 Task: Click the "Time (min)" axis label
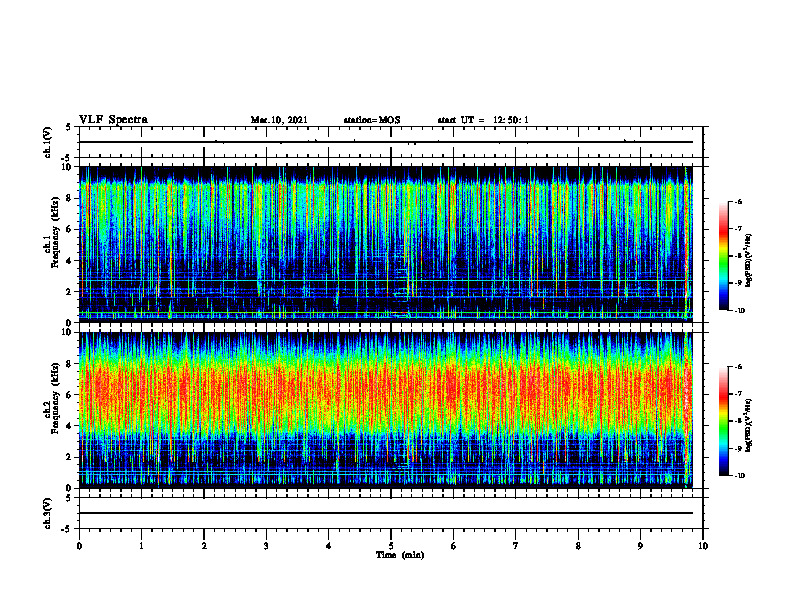pyautogui.click(x=400, y=555)
